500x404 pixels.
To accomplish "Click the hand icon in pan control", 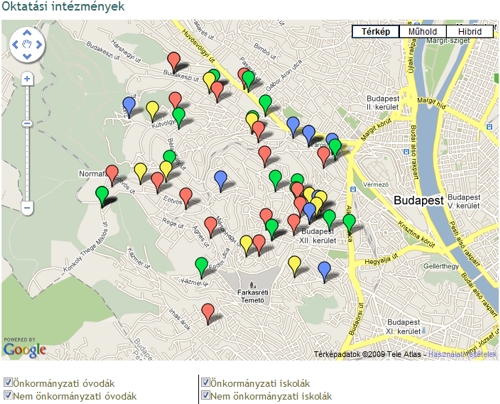I will pyautogui.click(x=27, y=44).
